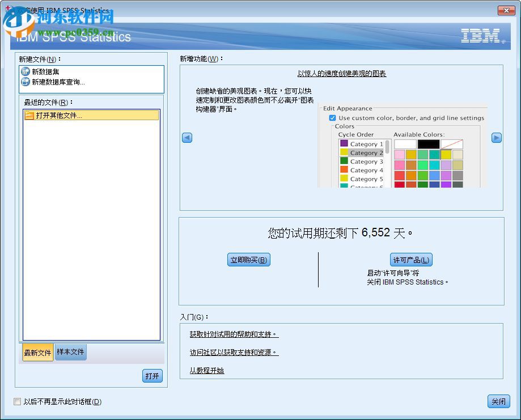Click the left arrow to view previous feature
The image size is (521, 420).
(187, 137)
